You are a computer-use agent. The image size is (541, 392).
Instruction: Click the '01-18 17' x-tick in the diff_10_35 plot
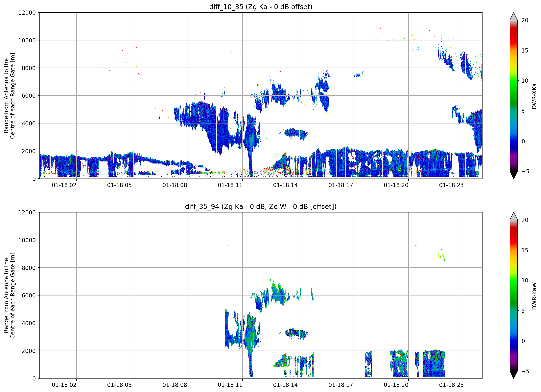pyautogui.click(x=341, y=185)
